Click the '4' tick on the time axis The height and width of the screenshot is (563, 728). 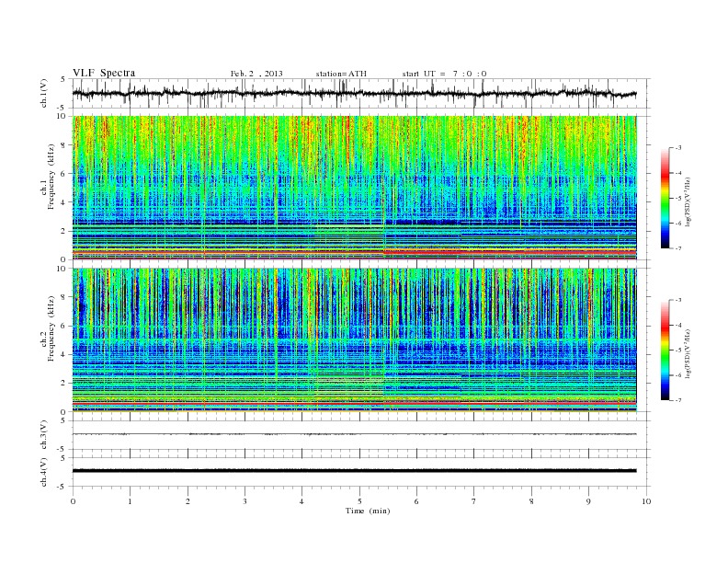tap(301, 501)
